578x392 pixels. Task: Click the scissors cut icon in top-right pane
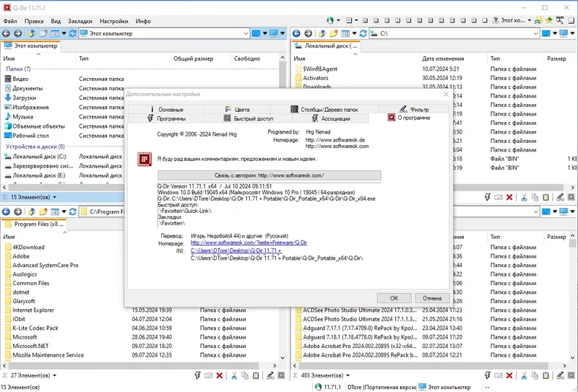tap(524, 198)
